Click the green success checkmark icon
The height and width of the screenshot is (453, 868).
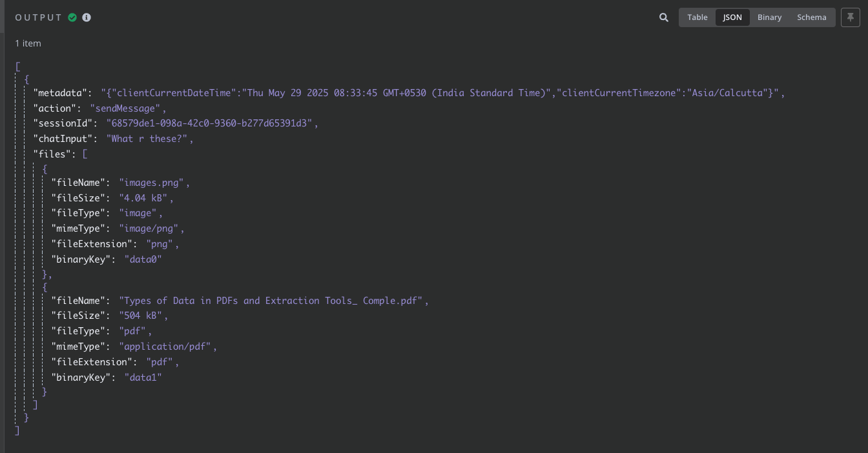[72, 17]
